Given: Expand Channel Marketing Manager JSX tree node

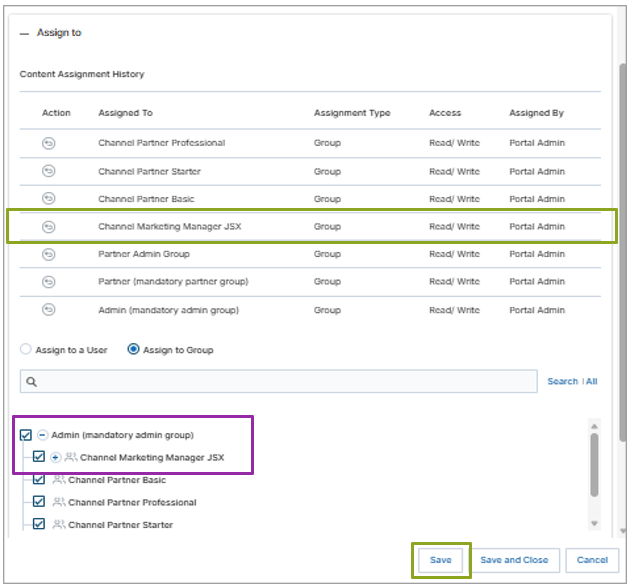Looking at the screenshot, I should [x=55, y=457].
